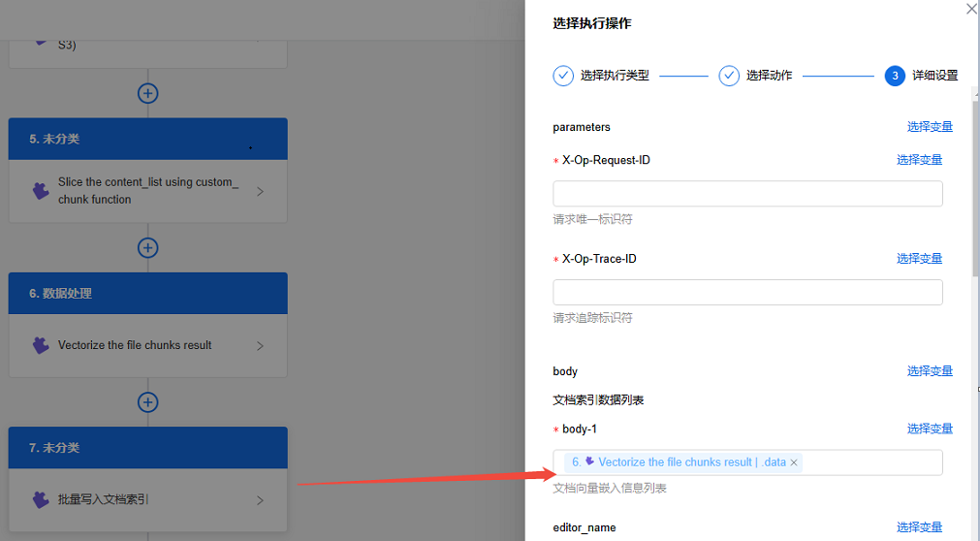This screenshot has height=541, width=980.
Task: Insert a step after Vectorize the file chunks result
Action: click(147, 402)
